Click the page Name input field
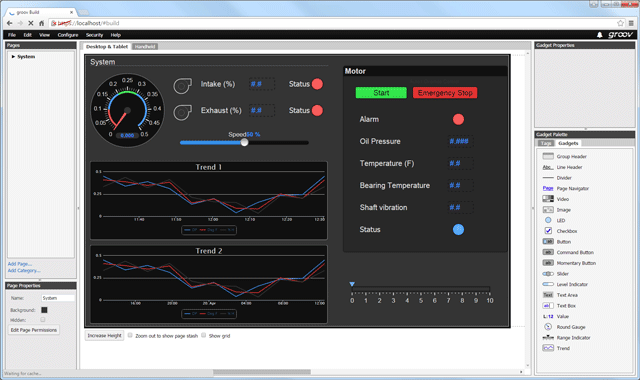 click(x=58, y=298)
